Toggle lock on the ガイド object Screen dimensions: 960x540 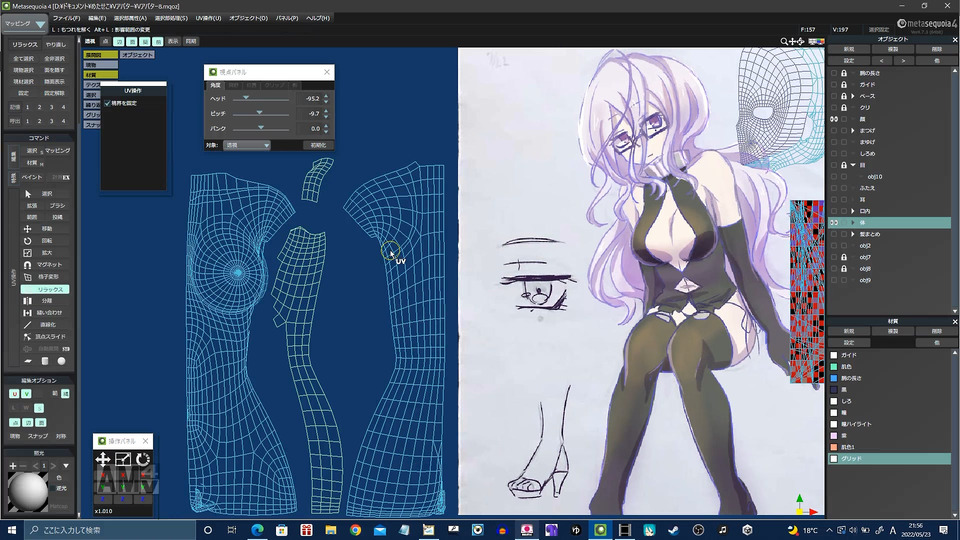point(844,84)
